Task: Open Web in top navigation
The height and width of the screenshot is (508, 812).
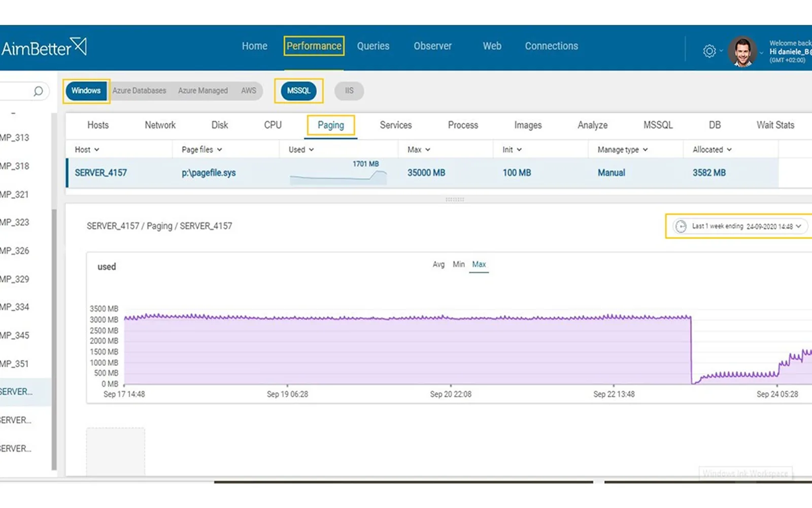Action: (x=492, y=46)
